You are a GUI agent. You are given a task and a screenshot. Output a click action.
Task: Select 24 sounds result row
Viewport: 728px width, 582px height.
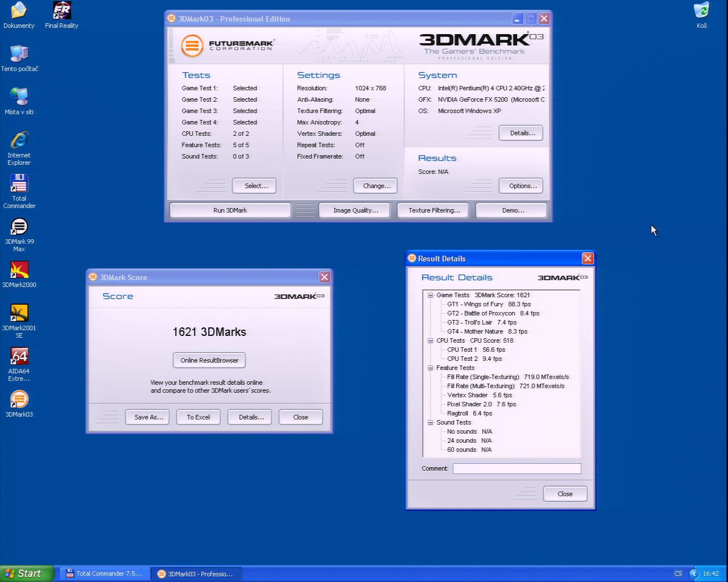469,440
